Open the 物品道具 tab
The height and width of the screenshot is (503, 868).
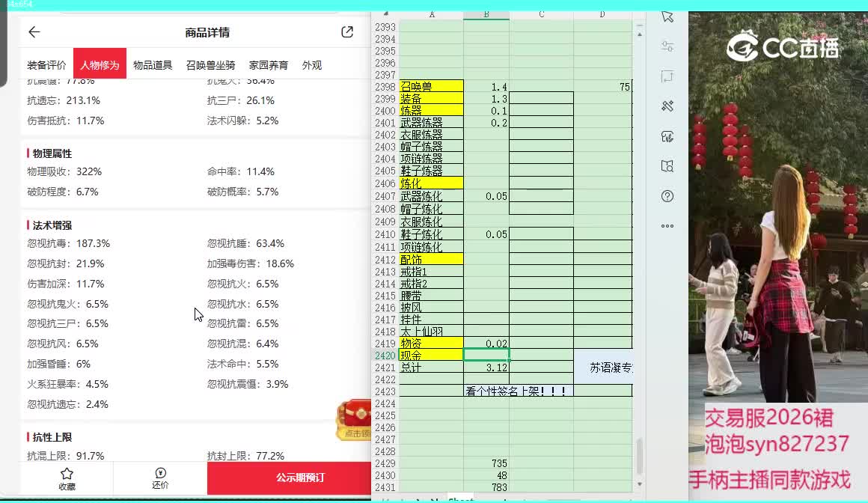[153, 65]
